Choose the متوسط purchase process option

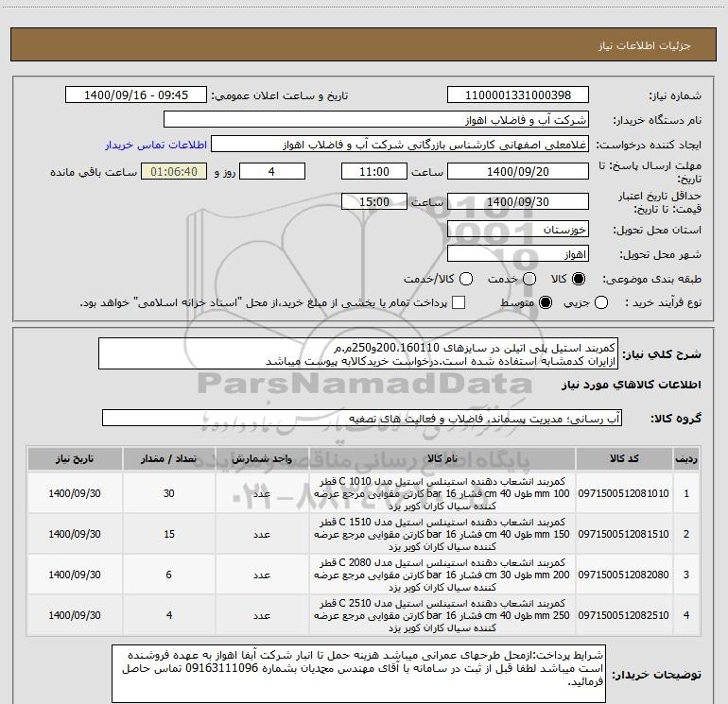click(x=546, y=302)
